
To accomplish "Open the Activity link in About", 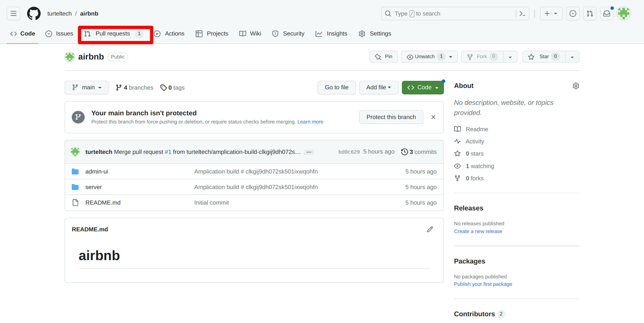I will coord(469,141).
